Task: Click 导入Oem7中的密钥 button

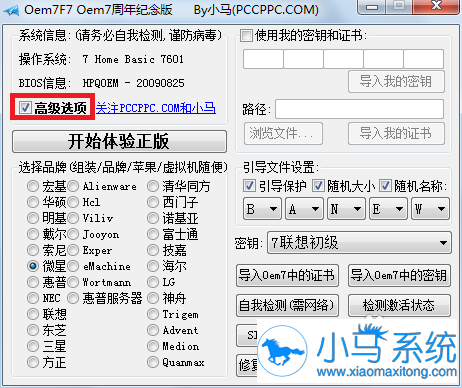Action: (x=399, y=275)
